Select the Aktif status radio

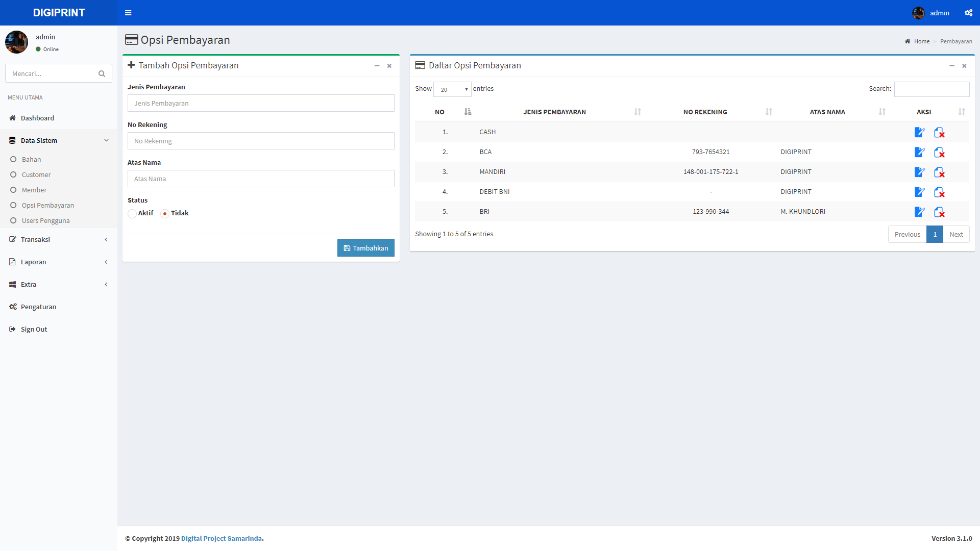pyautogui.click(x=132, y=213)
